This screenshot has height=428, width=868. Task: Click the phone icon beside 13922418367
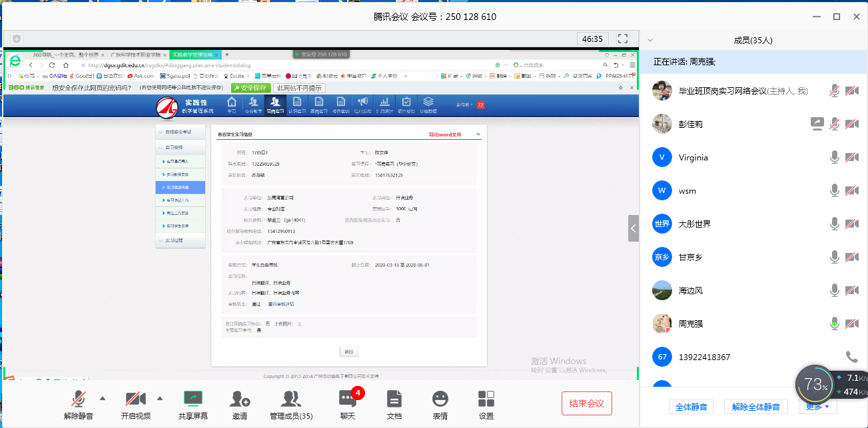click(x=851, y=357)
